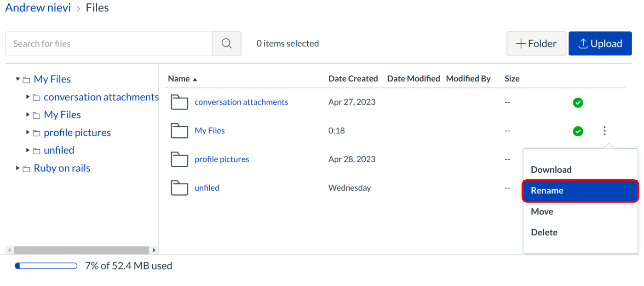Expand profile pictures in the folder tree

click(x=28, y=133)
